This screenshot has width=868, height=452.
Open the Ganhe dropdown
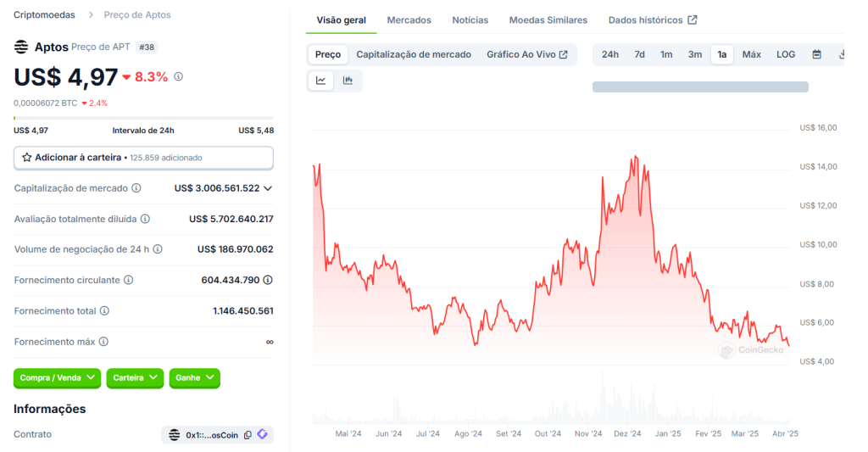tap(194, 377)
